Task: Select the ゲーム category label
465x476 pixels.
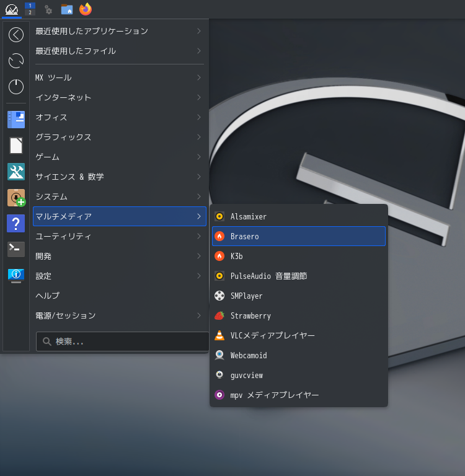Action: [x=47, y=157]
